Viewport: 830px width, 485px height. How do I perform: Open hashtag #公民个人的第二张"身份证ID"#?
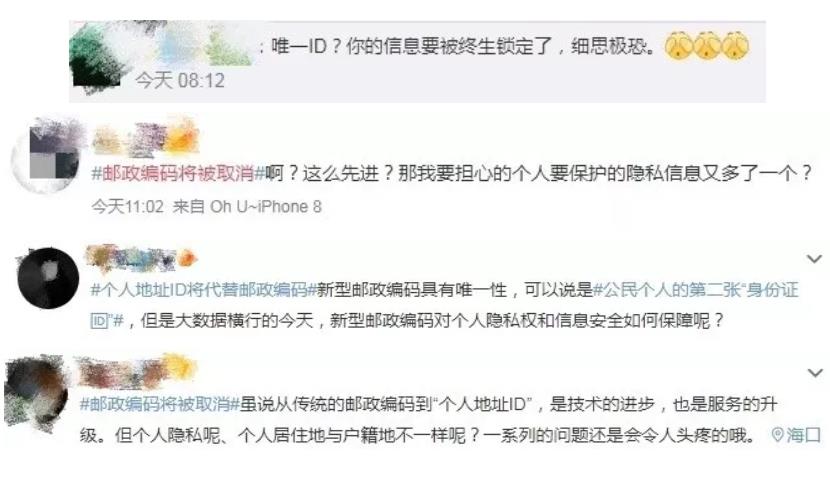(x=445, y=305)
